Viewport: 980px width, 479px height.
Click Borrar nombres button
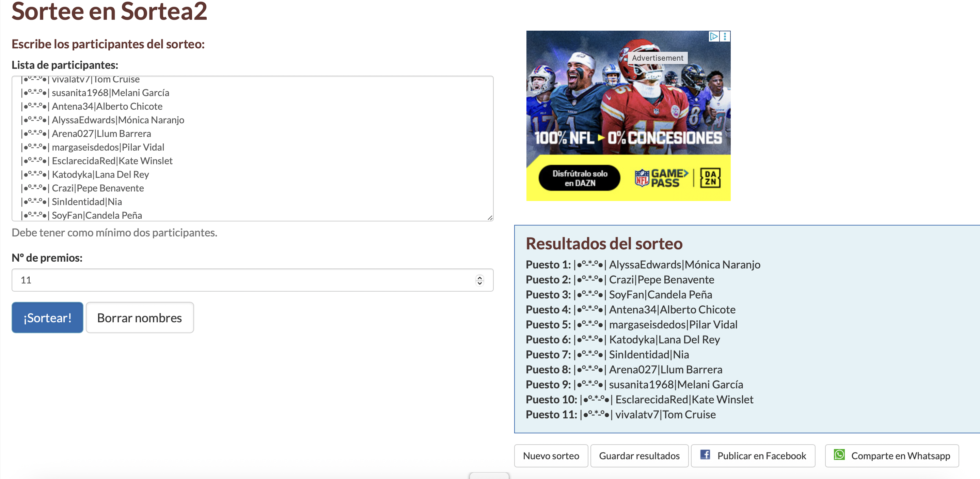[140, 318]
